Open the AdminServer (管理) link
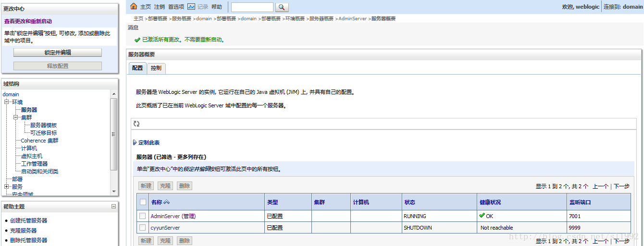The width and height of the screenshot is (644, 246). [x=173, y=216]
